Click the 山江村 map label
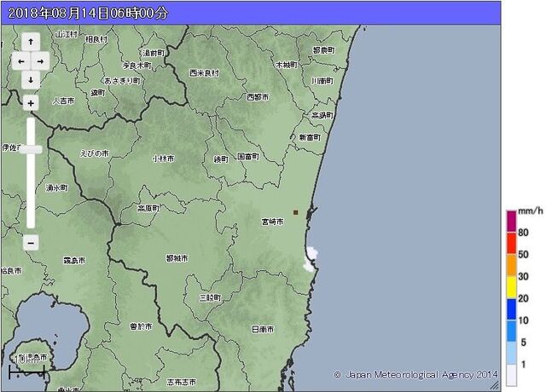546x392 pixels. [x=67, y=34]
